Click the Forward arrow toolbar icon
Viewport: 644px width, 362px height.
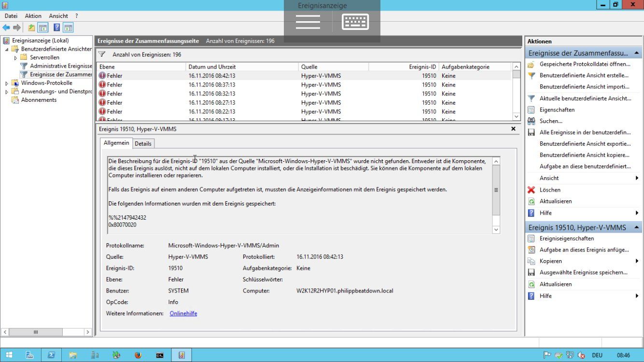pyautogui.click(x=17, y=28)
